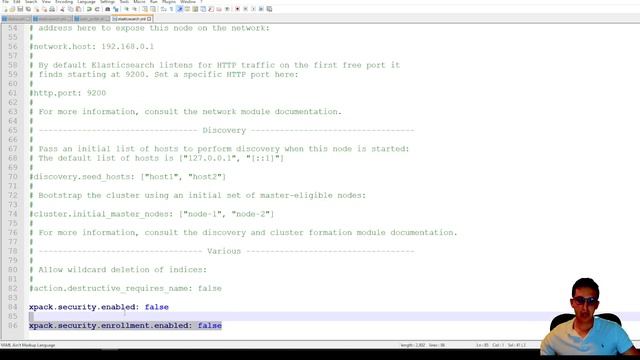Click the highlighted 'xpack.security.enrollment.enabled: false' line
This screenshot has width=640, height=360.
click(125, 326)
